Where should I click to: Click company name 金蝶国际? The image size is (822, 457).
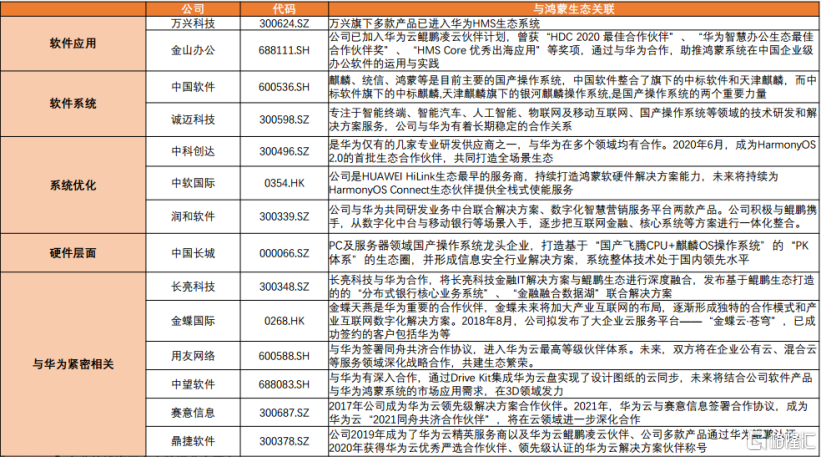pos(193,321)
